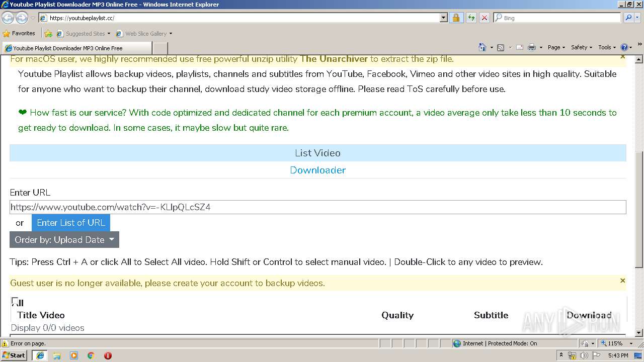Screen dimensions: 644x362
Task: Open the Home button dropdown arrow
Action: 491,47
